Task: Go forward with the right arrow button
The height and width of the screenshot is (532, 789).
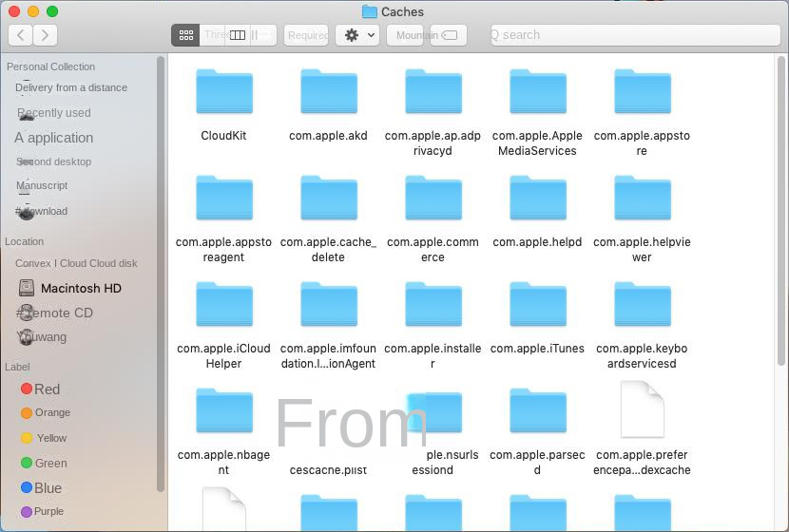Action: pos(46,35)
